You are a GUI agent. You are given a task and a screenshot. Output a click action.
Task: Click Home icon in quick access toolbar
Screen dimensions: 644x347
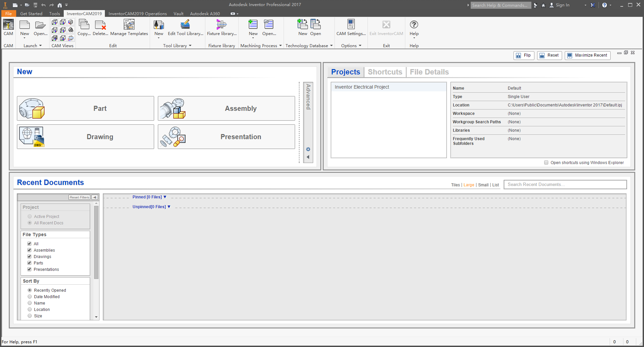pyautogui.click(x=60, y=5)
